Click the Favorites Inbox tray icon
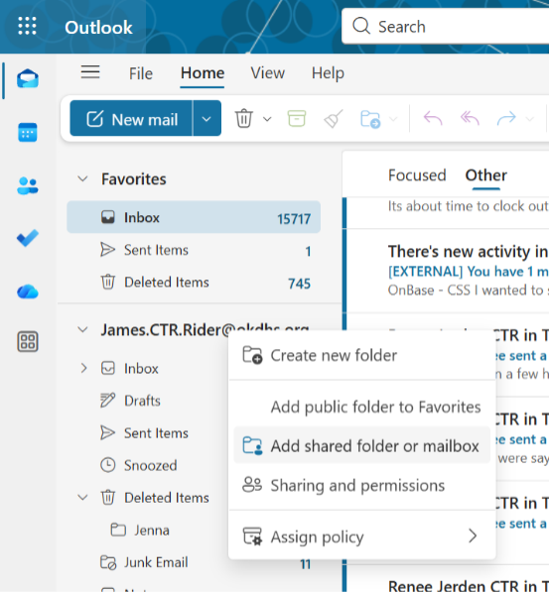Image resolution: width=550 pixels, height=595 pixels. (108, 217)
